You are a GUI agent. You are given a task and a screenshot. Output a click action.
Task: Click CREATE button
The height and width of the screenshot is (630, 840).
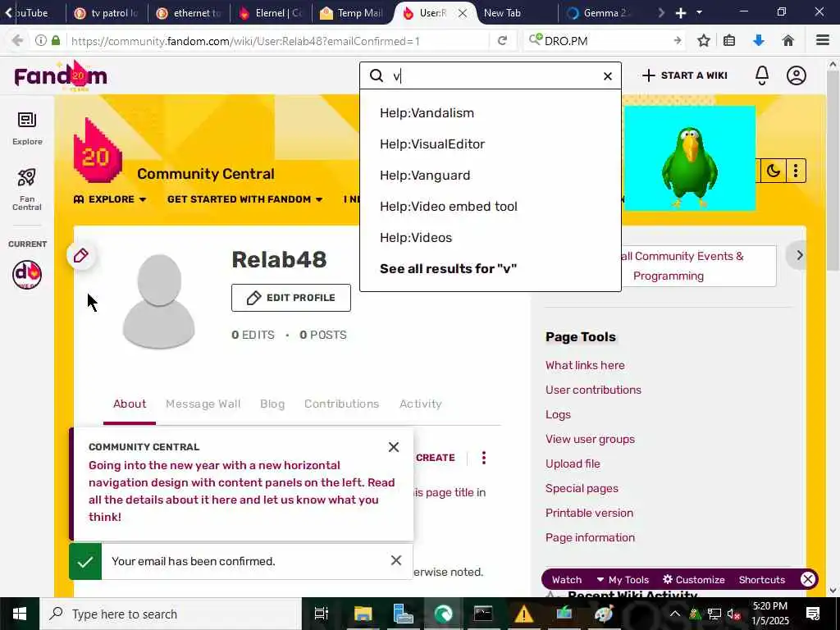tap(435, 458)
